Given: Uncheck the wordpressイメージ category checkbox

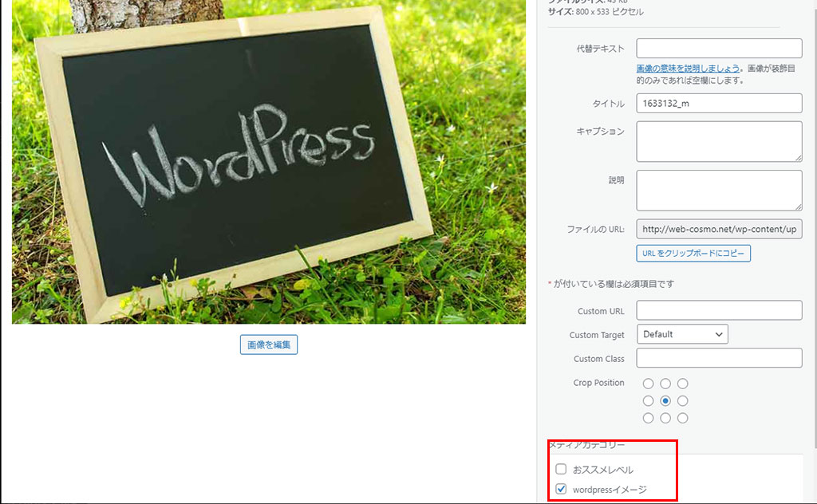Looking at the screenshot, I should [x=561, y=489].
